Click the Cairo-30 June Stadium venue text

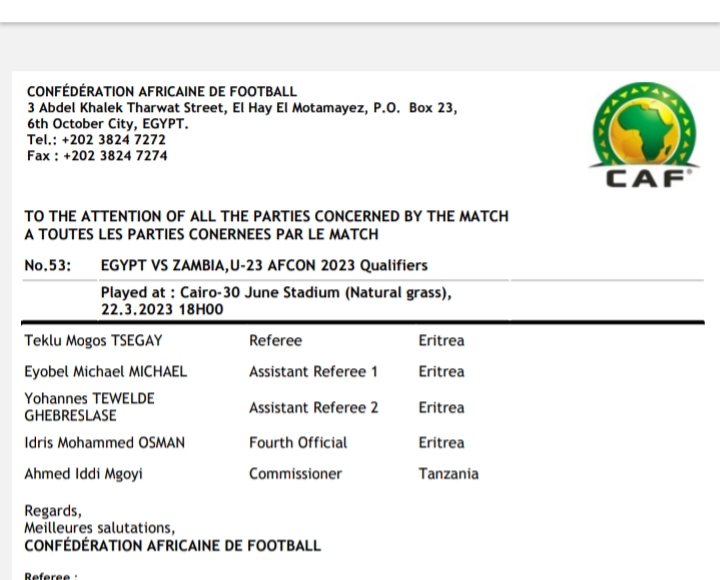[276, 293]
